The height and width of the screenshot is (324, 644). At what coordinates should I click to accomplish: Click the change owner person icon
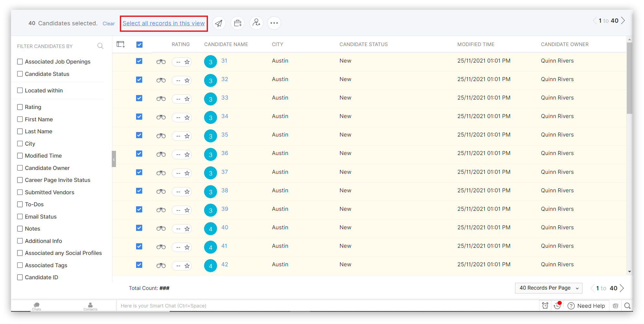[x=257, y=23]
